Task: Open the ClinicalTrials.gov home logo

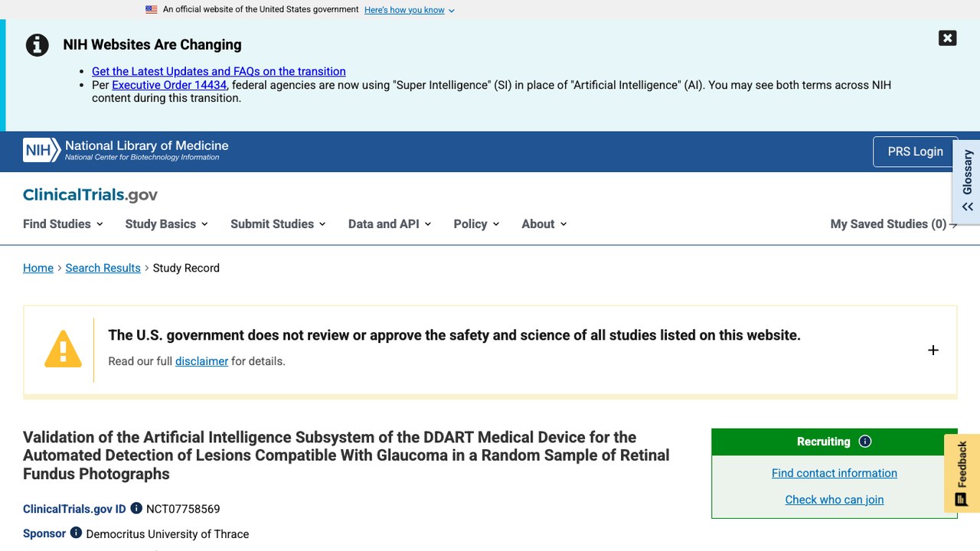Action: [90, 194]
